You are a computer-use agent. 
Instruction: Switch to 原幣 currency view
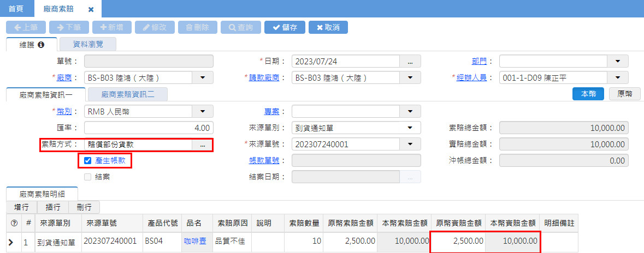[x=625, y=94]
